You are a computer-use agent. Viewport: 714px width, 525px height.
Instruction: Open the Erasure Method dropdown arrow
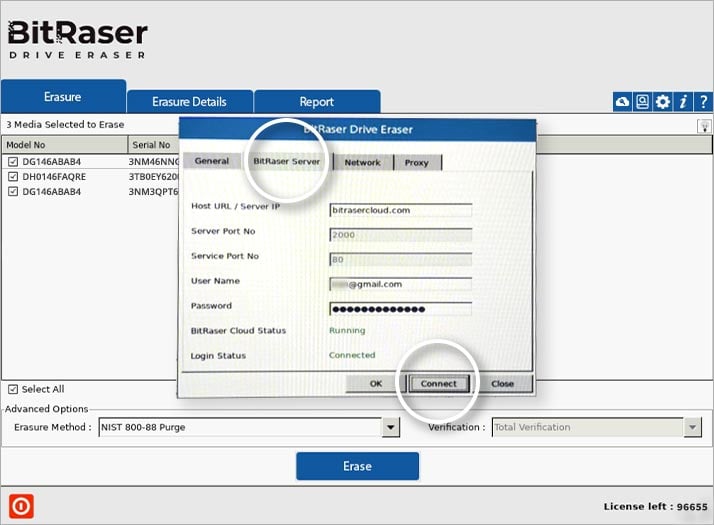click(391, 428)
